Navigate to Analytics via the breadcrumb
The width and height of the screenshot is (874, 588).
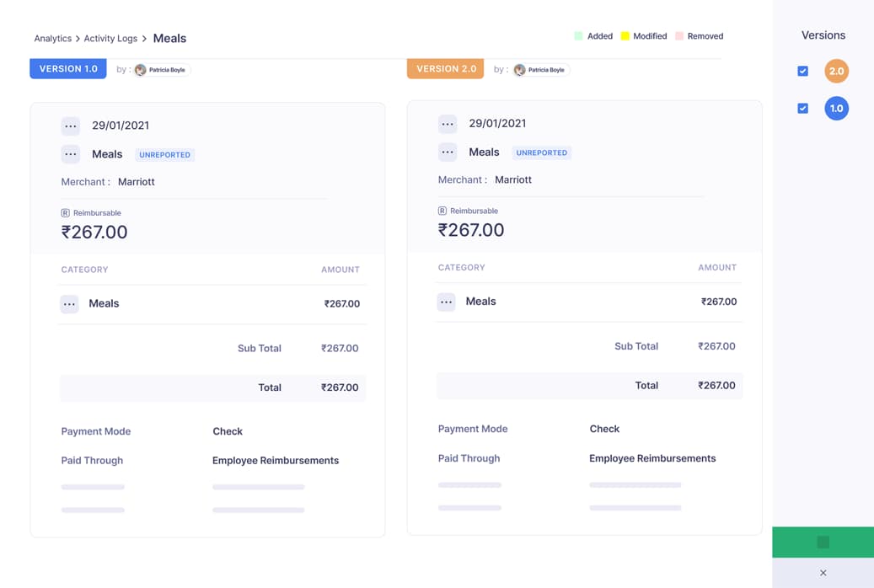pyautogui.click(x=53, y=38)
